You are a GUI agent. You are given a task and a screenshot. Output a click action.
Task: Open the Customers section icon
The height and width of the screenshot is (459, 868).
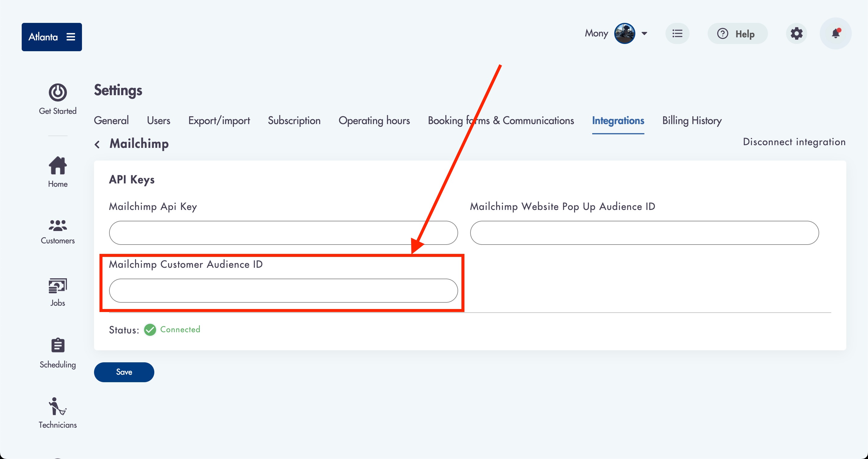(58, 225)
